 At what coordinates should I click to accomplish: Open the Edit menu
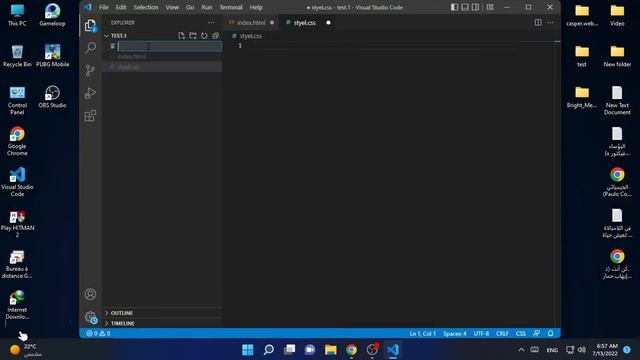click(x=121, y=7)
